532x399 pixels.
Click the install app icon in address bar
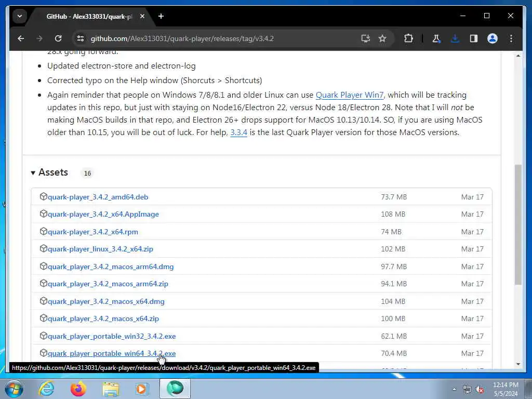pos(365,38)
